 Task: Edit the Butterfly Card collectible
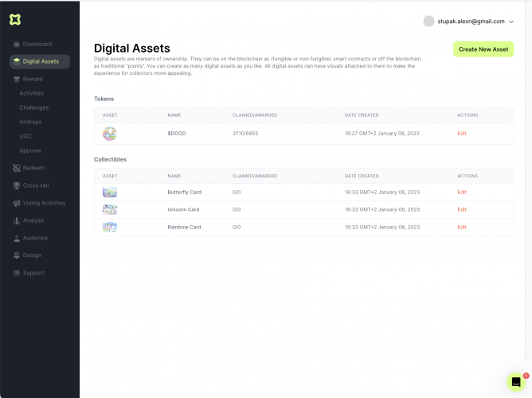pos(462,192)
